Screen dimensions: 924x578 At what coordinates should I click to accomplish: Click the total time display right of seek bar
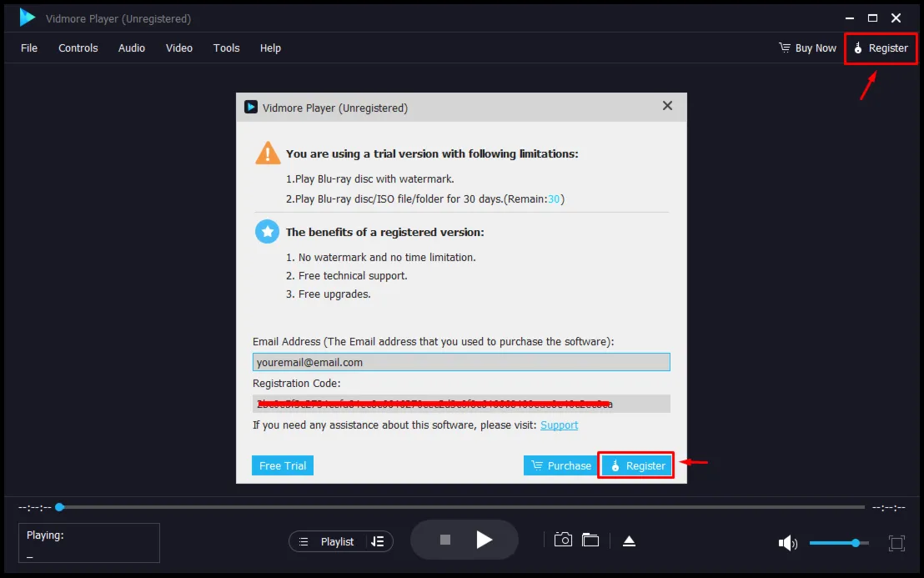[x=889, y=507]
